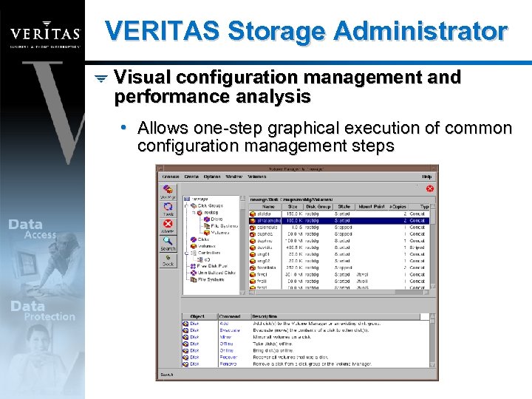
Task: Sort by the Disk Group column header
Action: [318, 207]
